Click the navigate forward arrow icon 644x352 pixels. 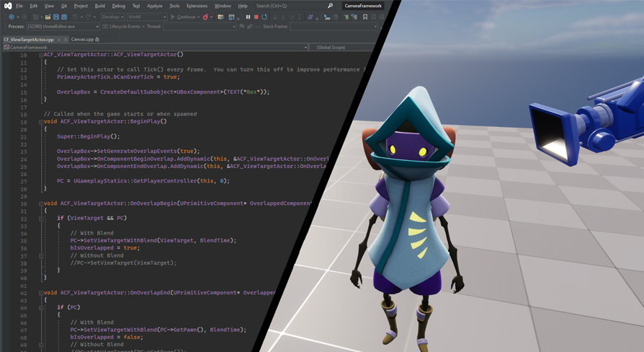pos(24,17)
